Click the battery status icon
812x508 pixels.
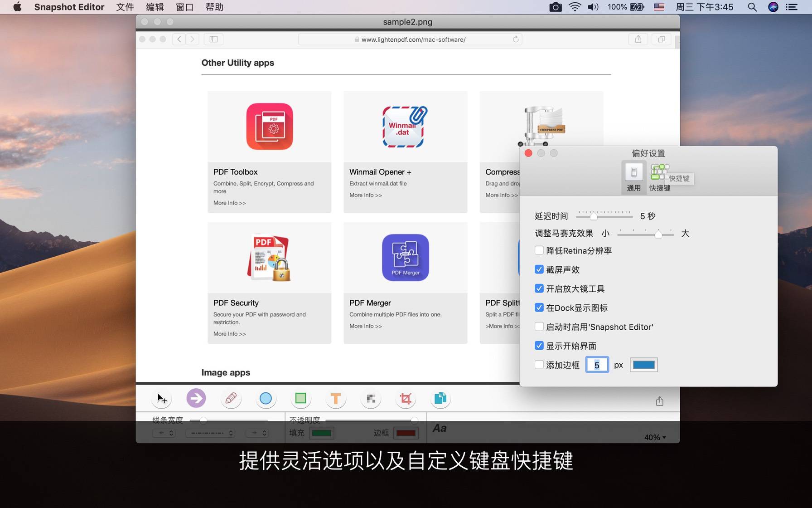point(637,7)
